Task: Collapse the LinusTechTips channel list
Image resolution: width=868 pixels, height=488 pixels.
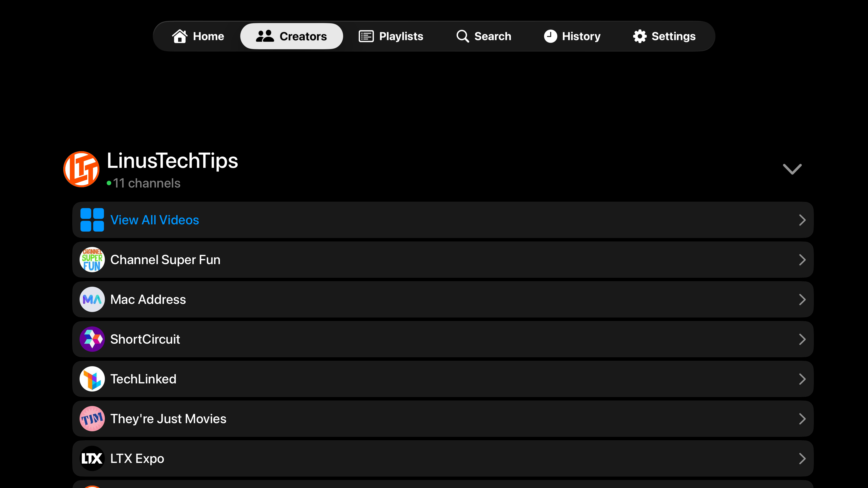Action: click(x=792, y=169)
